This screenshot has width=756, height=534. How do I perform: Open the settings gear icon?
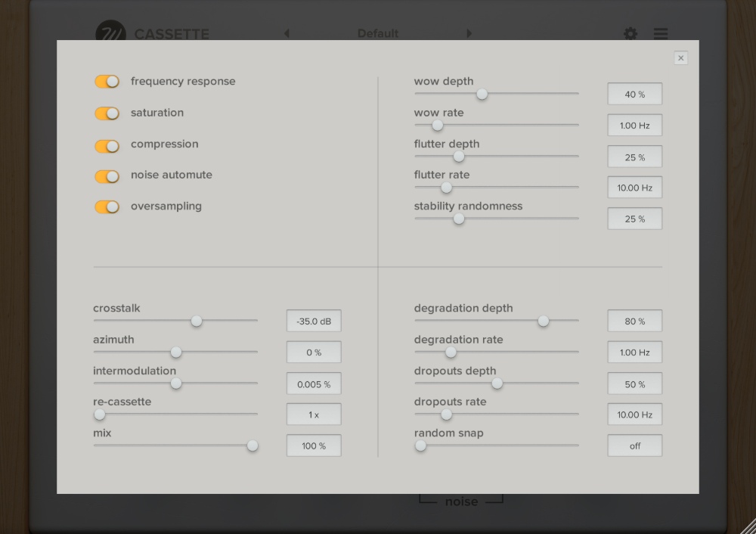[631, 33]
